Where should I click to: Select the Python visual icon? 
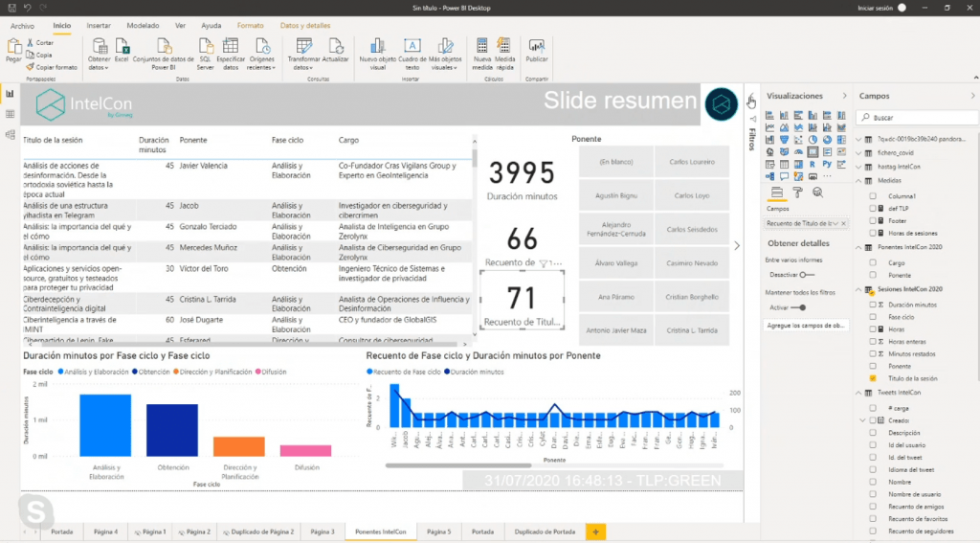[x=827, y=164]
